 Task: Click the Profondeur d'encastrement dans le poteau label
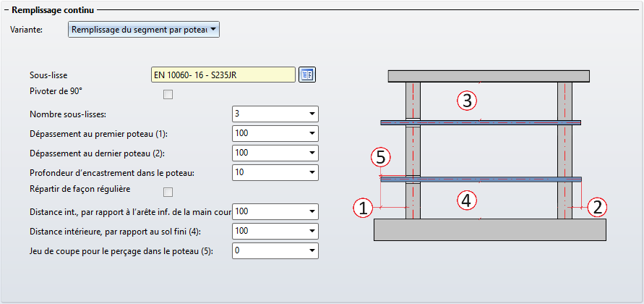click(x=112, y=173)
